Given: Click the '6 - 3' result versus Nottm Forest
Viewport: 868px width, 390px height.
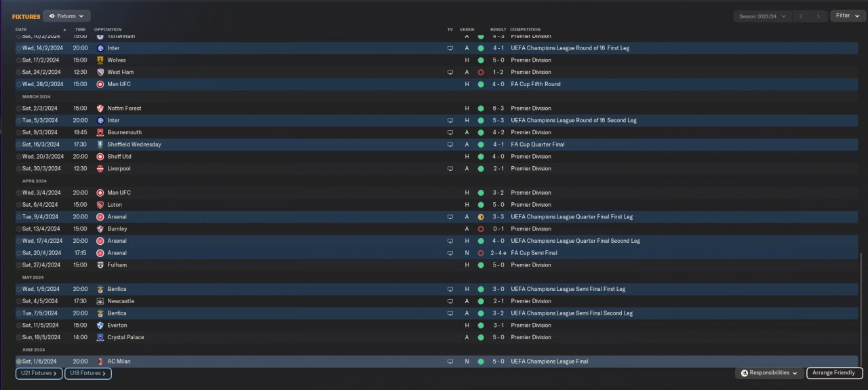Looking at the screenshot, I should click(x=498, y=109).
